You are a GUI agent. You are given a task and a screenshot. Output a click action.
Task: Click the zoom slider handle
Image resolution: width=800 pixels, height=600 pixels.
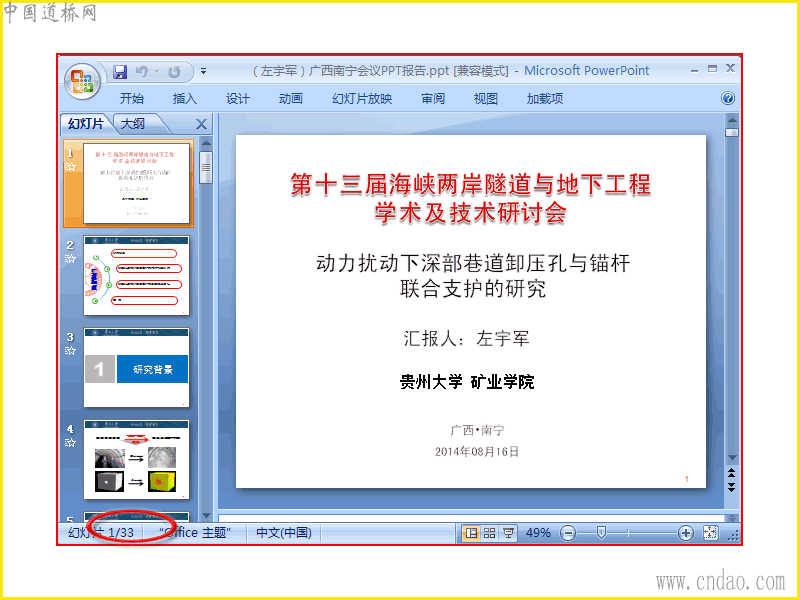tap(601, 533)
